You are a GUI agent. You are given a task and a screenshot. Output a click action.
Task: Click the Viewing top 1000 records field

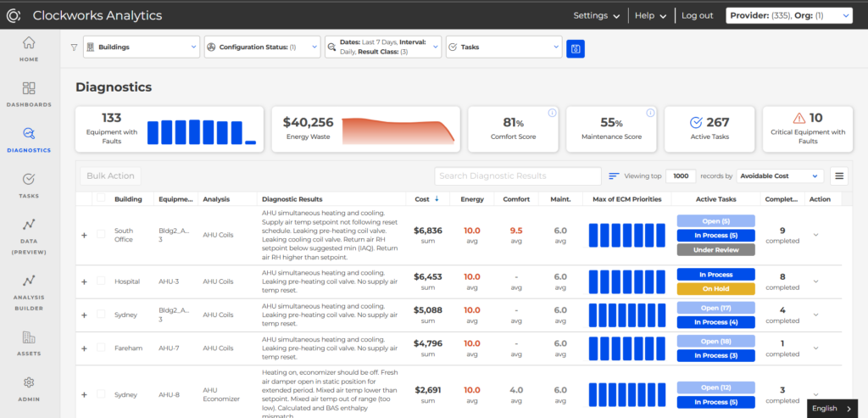(x=681, y=176)
